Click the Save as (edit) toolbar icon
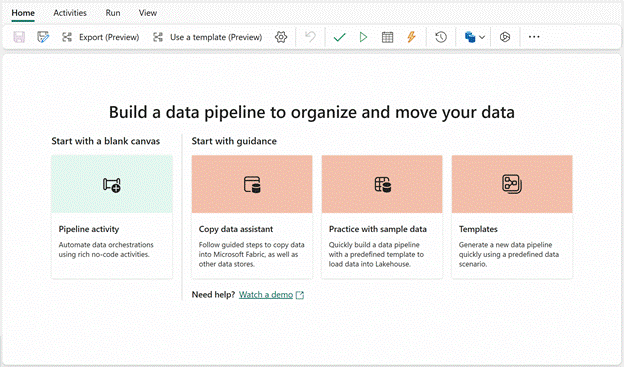 (43, 37)
